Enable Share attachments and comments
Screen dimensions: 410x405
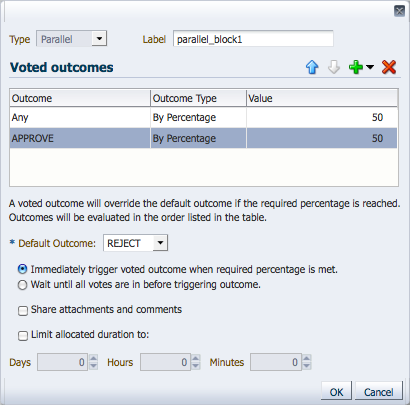click(23, 311)
